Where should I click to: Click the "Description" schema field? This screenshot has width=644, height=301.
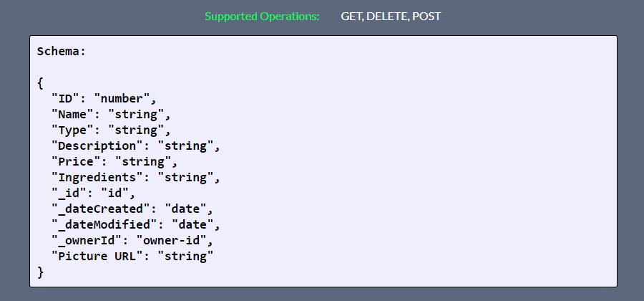tap(136, 146)
